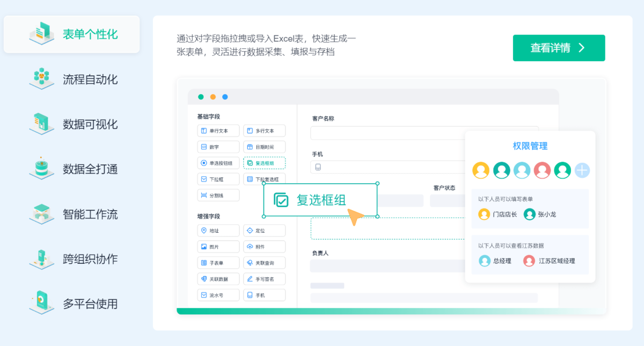
Task: Click the large dragged 复选框组 checkbox icon
Action: click(281, 200)
